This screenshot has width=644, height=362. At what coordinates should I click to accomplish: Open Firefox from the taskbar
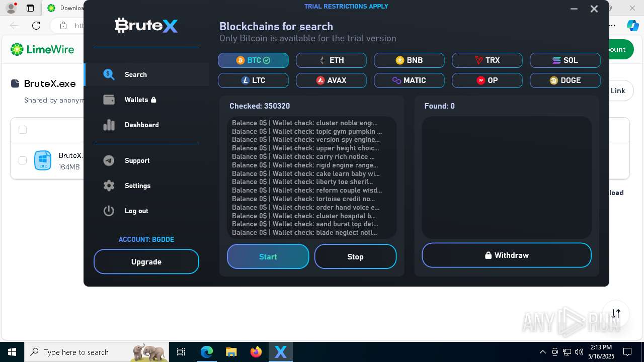click(x=256, y=352)
